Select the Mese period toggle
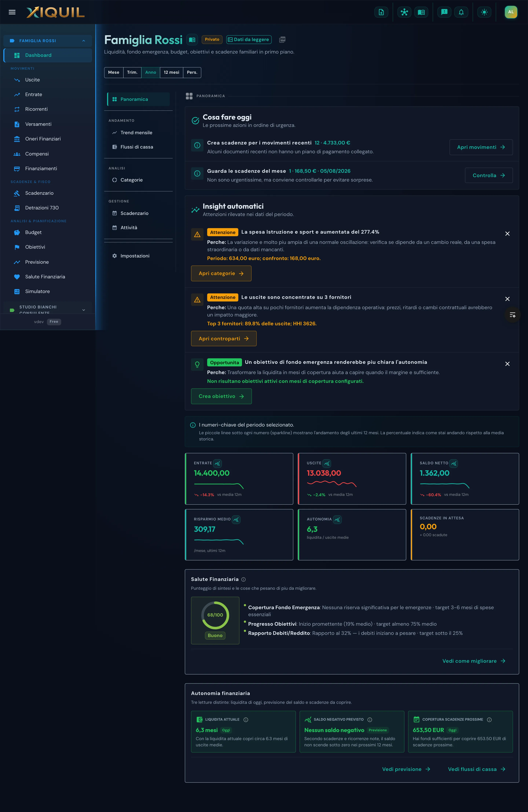 pyautogui.click(x=114, y=72)
